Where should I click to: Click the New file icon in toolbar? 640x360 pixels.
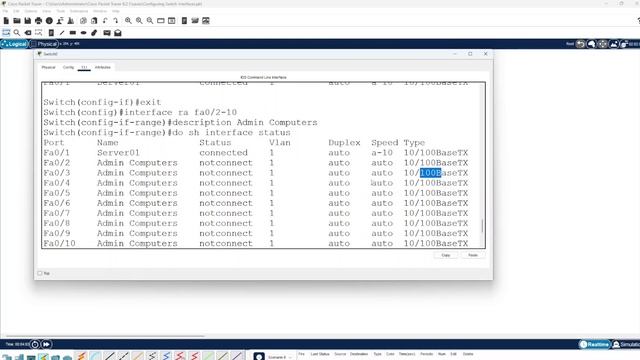[x=6, y=21]
